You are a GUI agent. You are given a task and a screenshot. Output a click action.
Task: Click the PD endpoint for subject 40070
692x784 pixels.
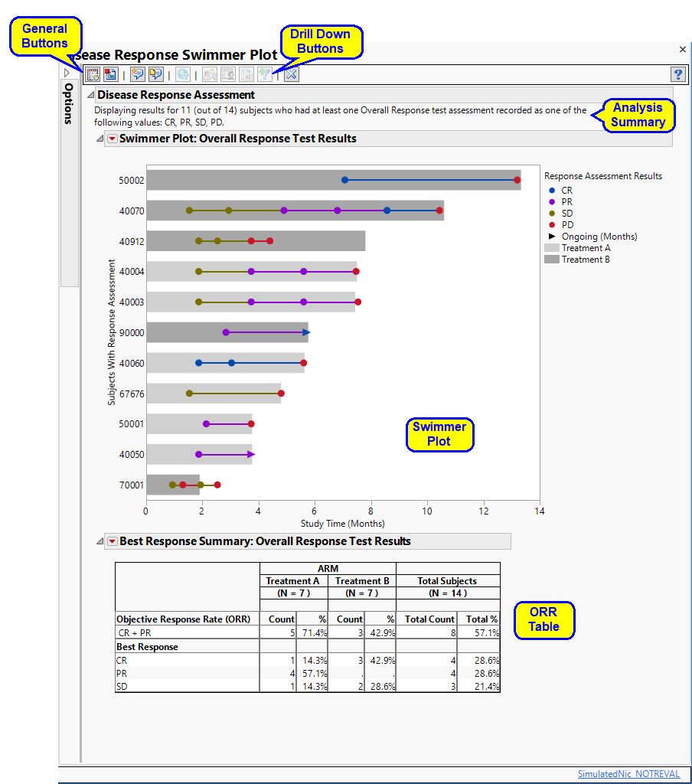click(439, 211)
